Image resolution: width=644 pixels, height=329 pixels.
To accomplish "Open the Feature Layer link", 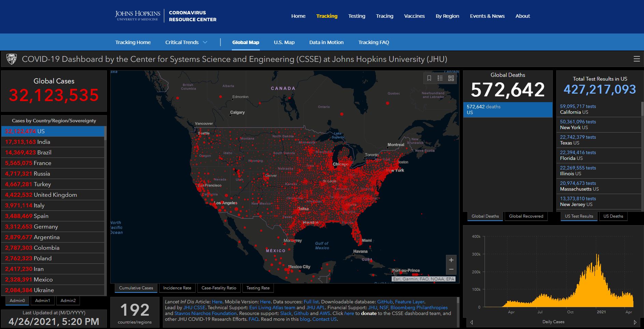I will pyautogui.click(x=410, y=302).
